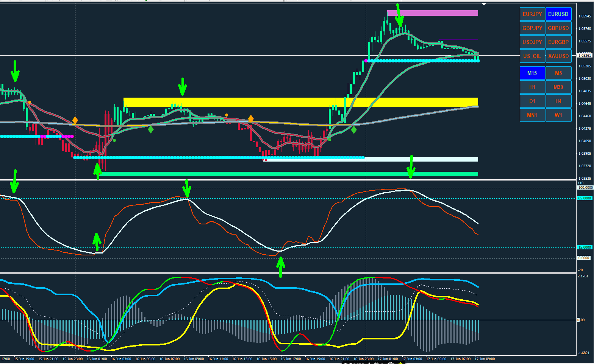This screenshot has width=594, height=364.
Task: Click the 16 Jun 03:00 time label
Action: 121,359
